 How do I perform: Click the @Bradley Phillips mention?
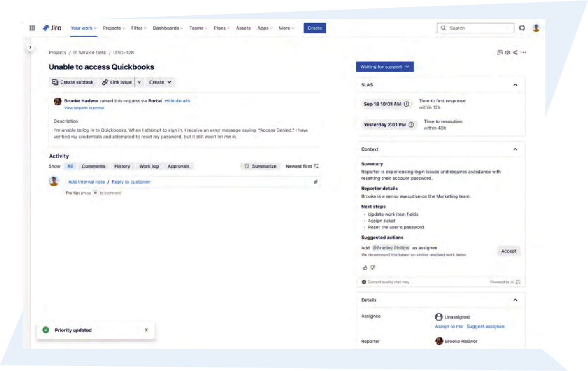click(391, 248)
